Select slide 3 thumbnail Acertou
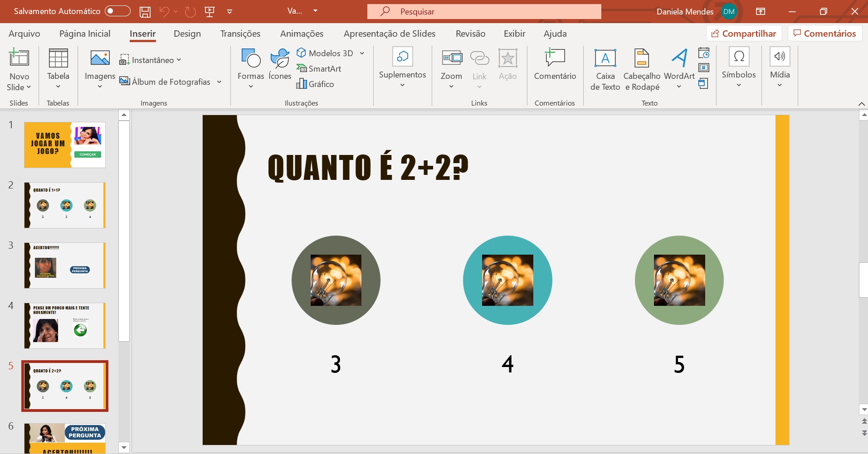 tap(65, 266)
